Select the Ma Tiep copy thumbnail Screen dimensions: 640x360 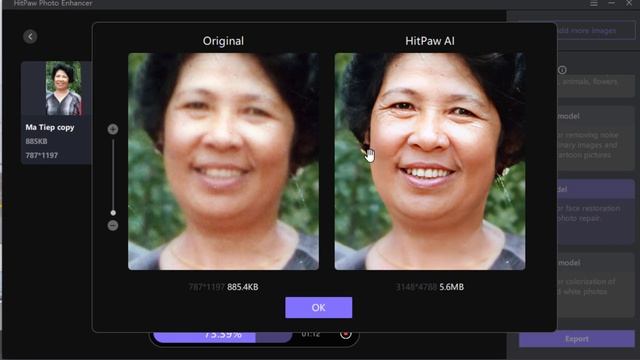point(63,89)
